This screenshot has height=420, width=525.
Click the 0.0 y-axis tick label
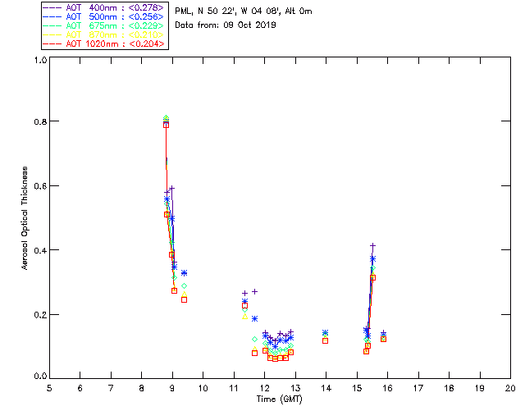(x=40, y=376)
